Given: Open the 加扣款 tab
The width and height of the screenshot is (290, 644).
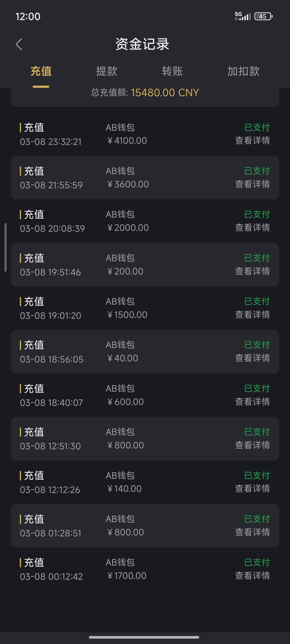Looking at the screenshot, I should click(244, 71).
